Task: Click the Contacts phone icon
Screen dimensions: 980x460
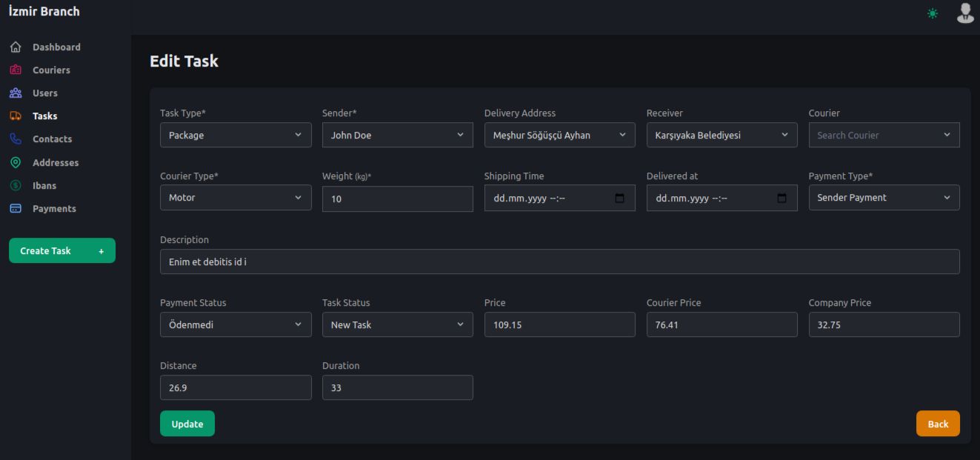Action: coord(15,139)
